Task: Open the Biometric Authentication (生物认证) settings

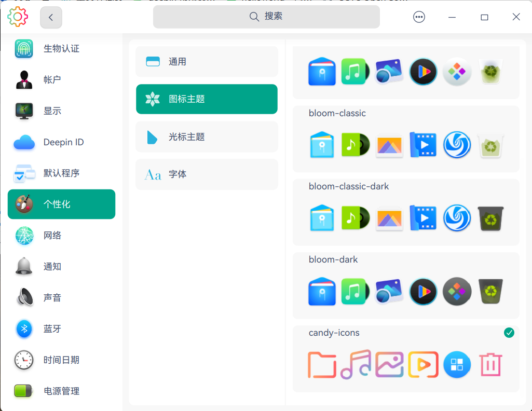Action: point(61,48)
